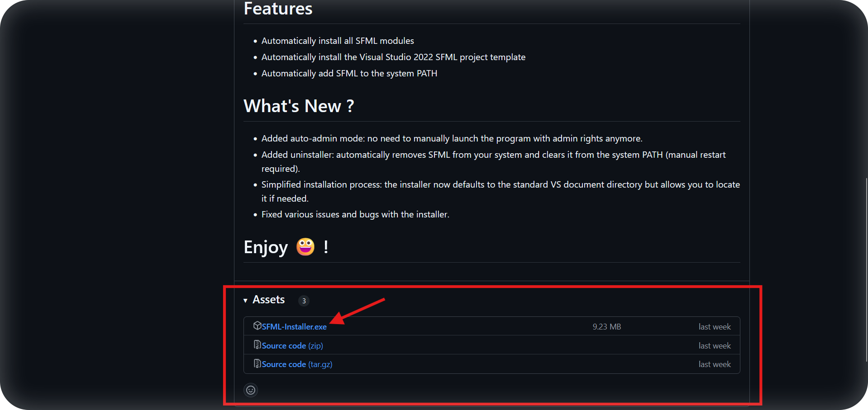Click the Features heading
868x410 pixels.
(278, 9)
